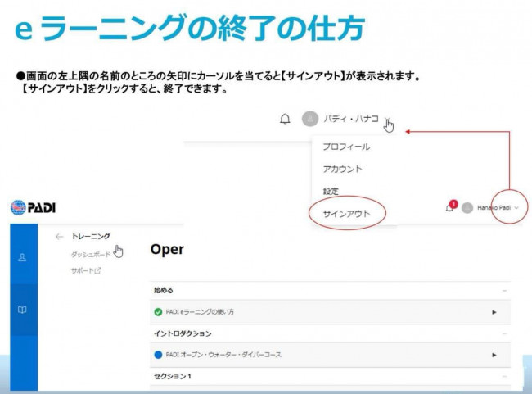Open the ダッシュボード link

(90, 254)
